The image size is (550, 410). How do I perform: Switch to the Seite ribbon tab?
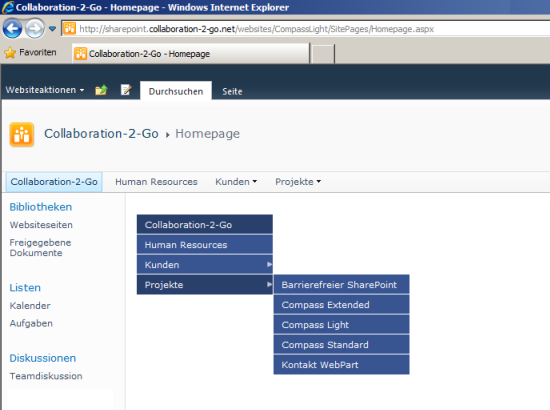point(232,91)
